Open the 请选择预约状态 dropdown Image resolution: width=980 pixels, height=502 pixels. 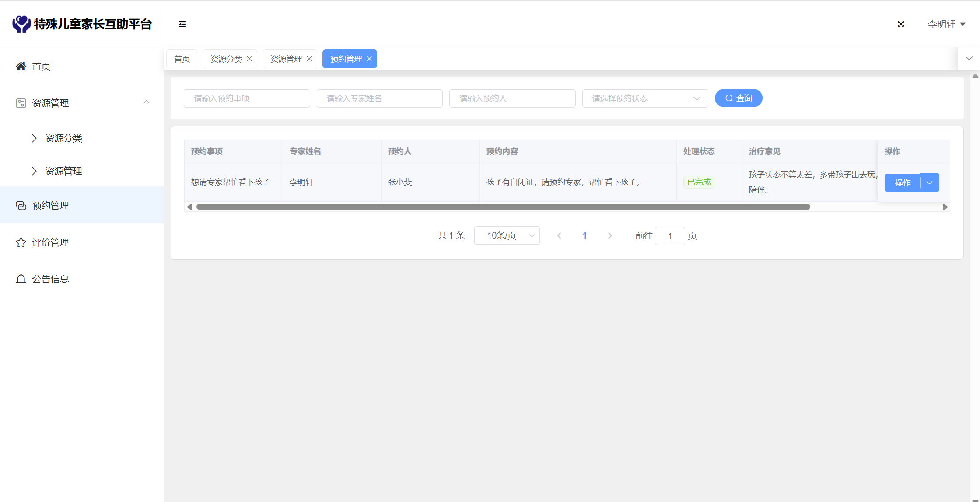[x=645, y=98]
